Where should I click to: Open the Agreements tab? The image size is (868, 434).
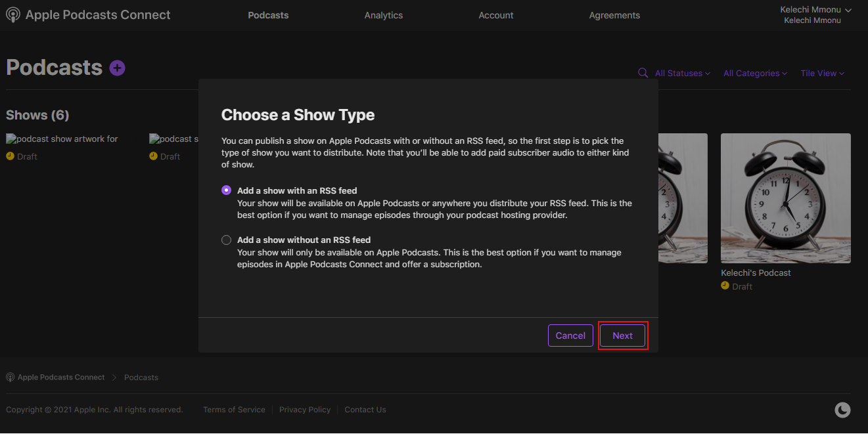tap(614, 15)
